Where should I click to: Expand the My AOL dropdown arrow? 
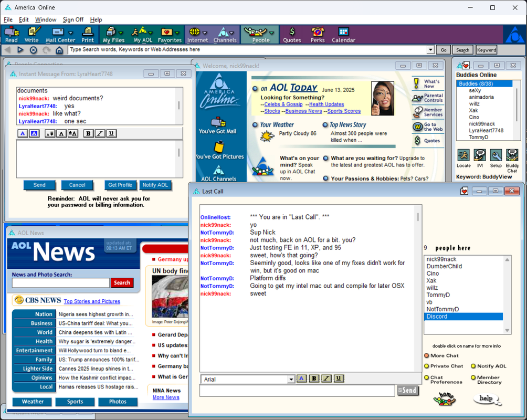pos(151,33)
